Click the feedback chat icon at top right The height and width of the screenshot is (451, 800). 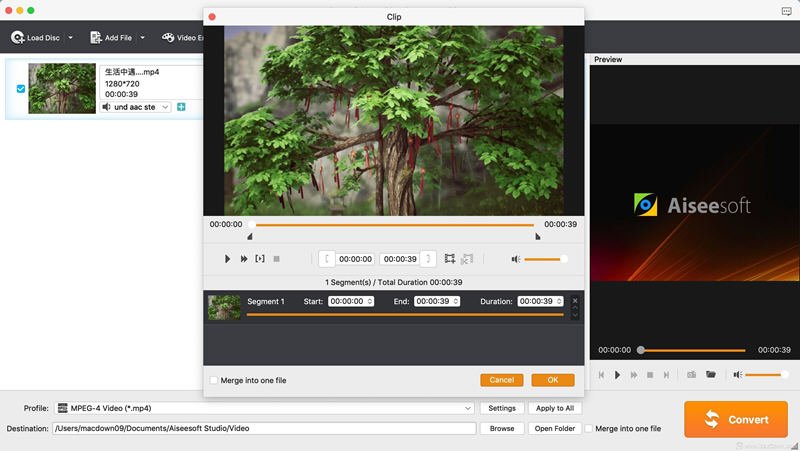(x=786, y=11)
